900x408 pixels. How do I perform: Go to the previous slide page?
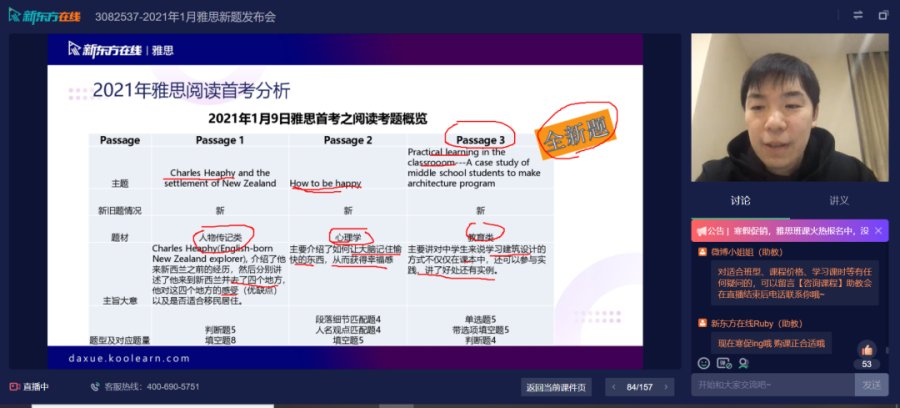(608, 387)
